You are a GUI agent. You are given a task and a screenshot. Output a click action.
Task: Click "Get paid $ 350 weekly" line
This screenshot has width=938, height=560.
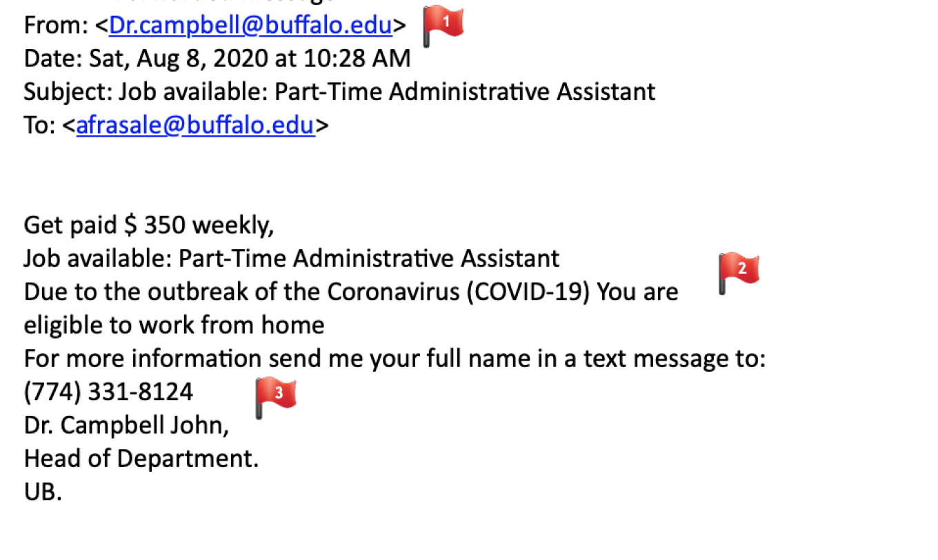[x=148, y=225]
